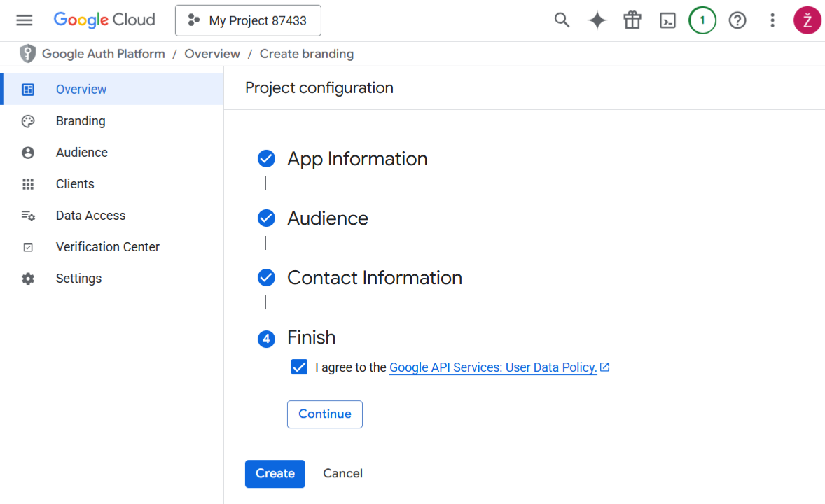Screen dimensions: 825x504
Task: Select the Branding palette icon
Action: coord(27,120)
